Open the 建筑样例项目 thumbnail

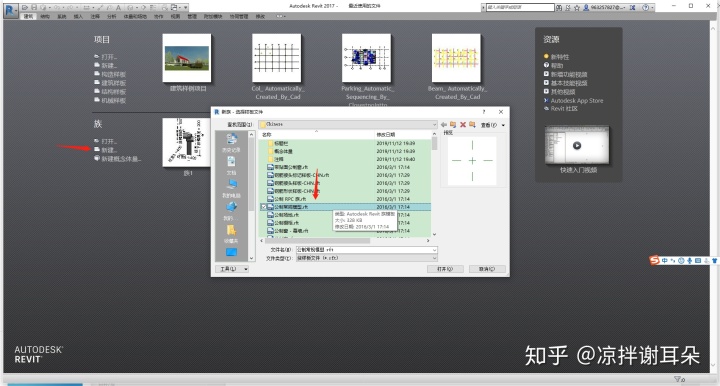tap(187, 58)
